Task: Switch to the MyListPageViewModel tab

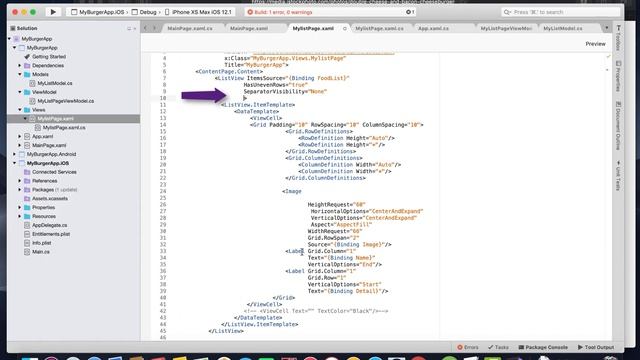Action: pyautogui.click(x=506, y=29)
